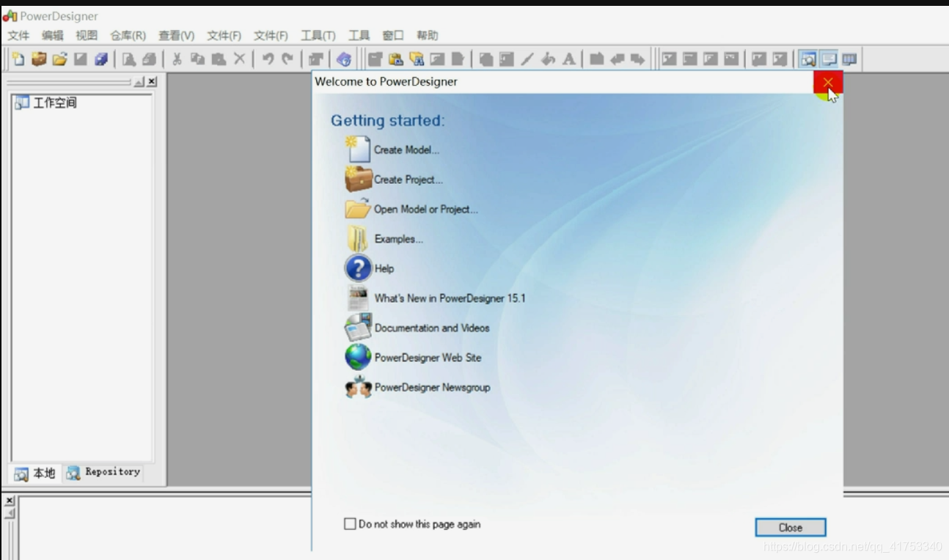949x560 pixels.
Task: Click the 'Create Project...' link
Action: point(408,180)
